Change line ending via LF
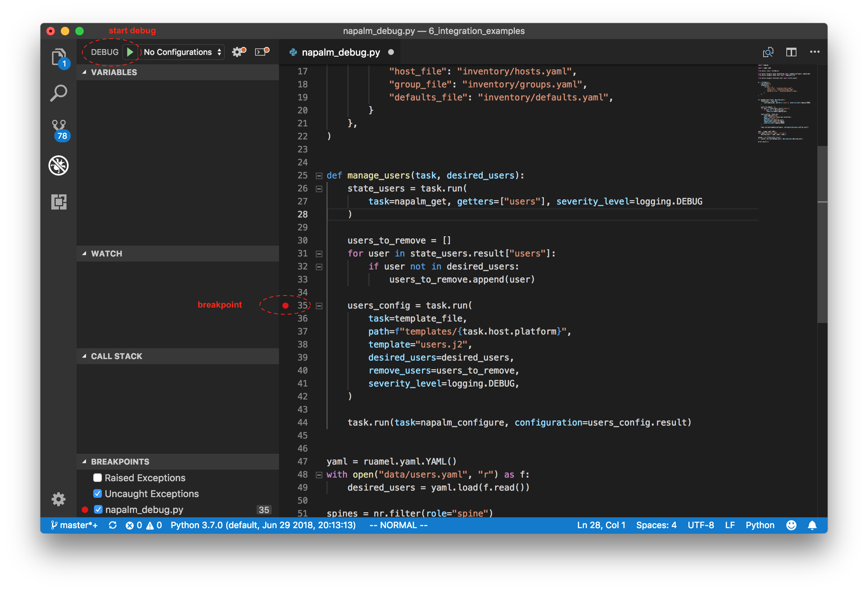Viewport: 868px width, 591px height. [x=730, y=525]
